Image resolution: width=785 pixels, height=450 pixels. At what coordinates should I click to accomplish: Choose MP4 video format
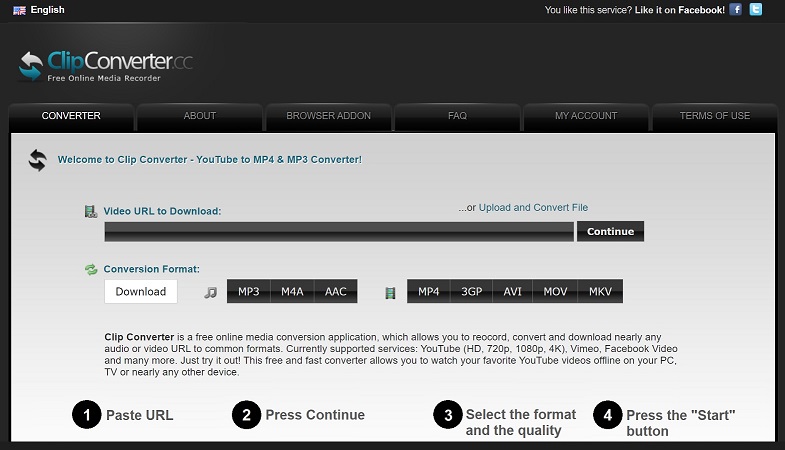tap(429, 292)
